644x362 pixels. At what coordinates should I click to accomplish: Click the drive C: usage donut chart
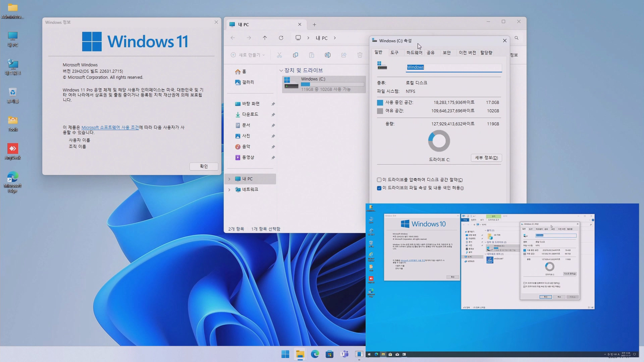(x=439, y=141)
